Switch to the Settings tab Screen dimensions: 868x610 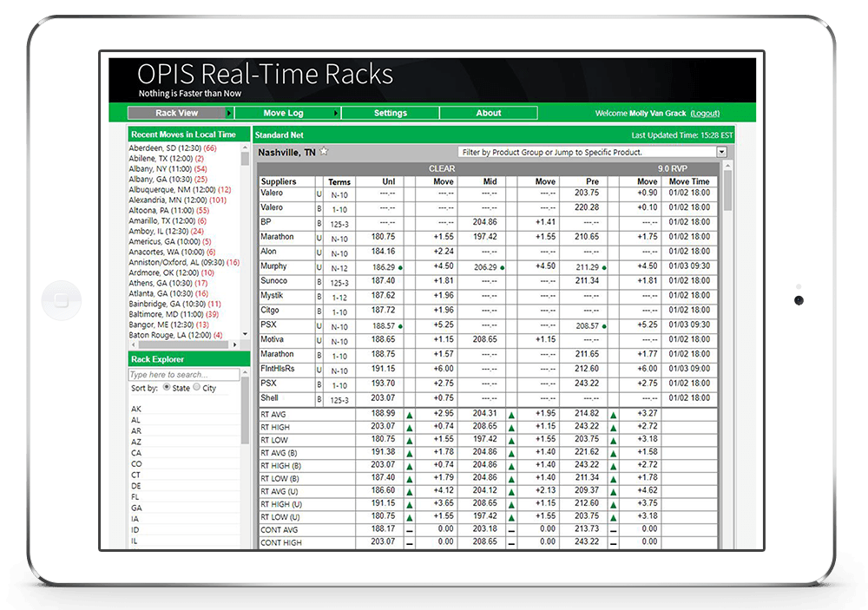390,112
